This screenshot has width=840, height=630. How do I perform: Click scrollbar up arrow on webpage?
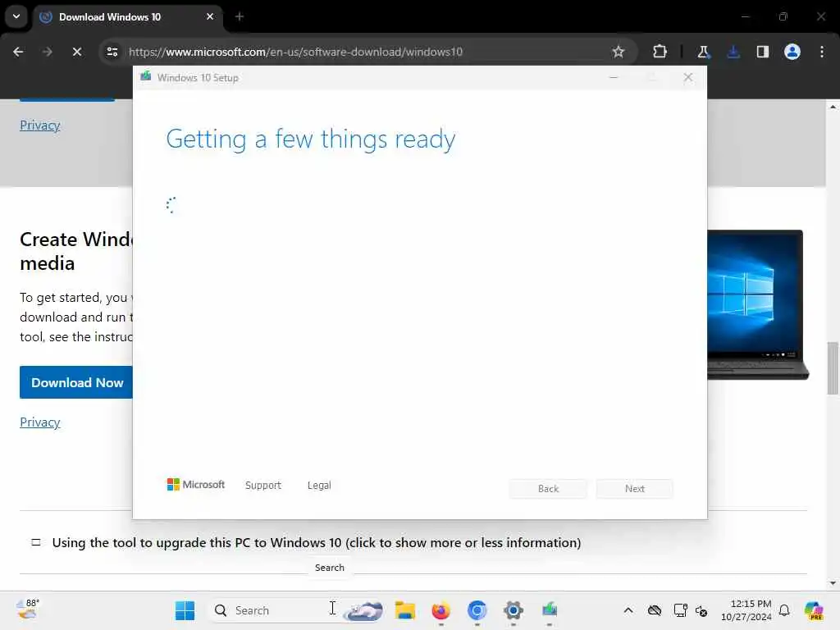click(833, 107)
